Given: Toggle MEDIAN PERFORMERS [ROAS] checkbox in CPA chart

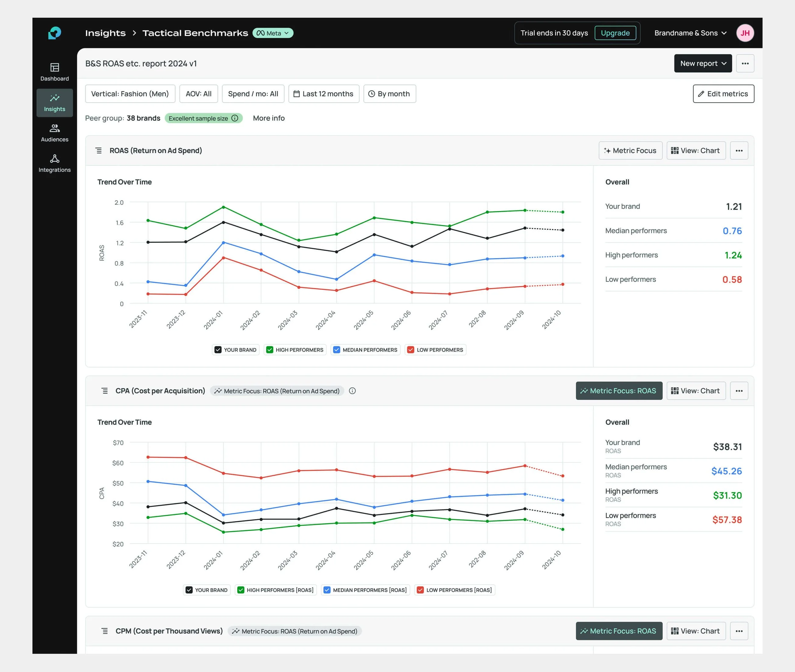Looking at the screenshot, I should 327,590.
